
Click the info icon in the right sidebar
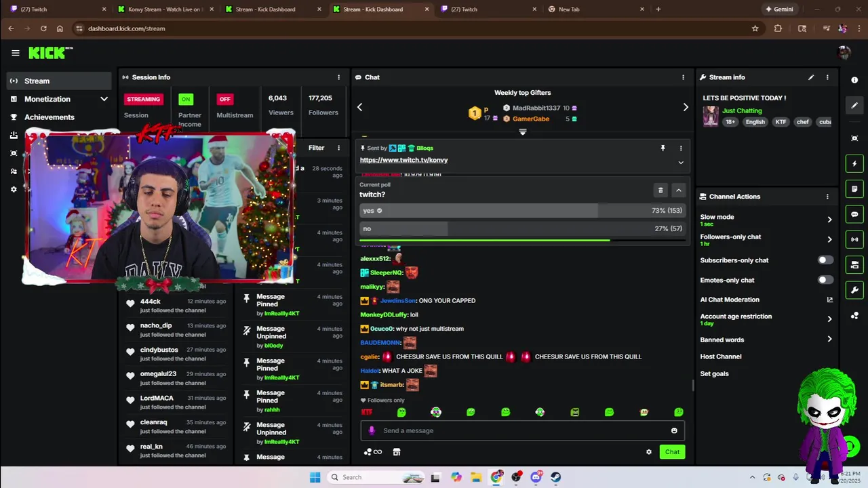(854, 80)
